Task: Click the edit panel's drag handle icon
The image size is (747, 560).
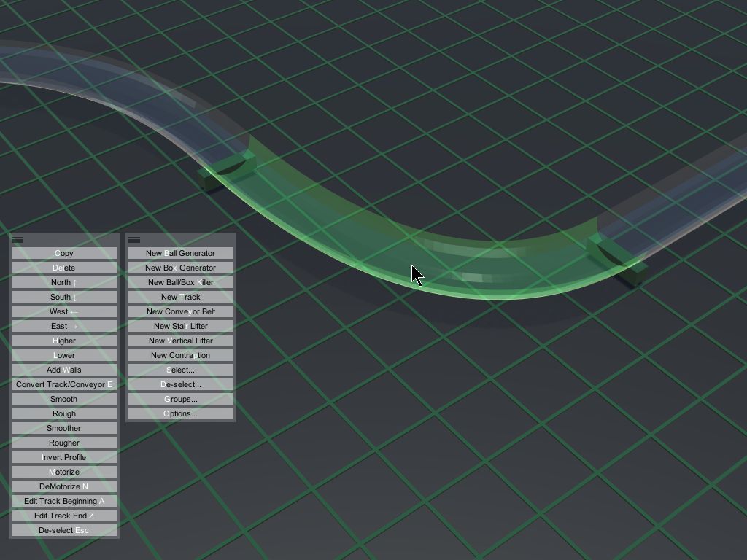Action: click(18, 240)
